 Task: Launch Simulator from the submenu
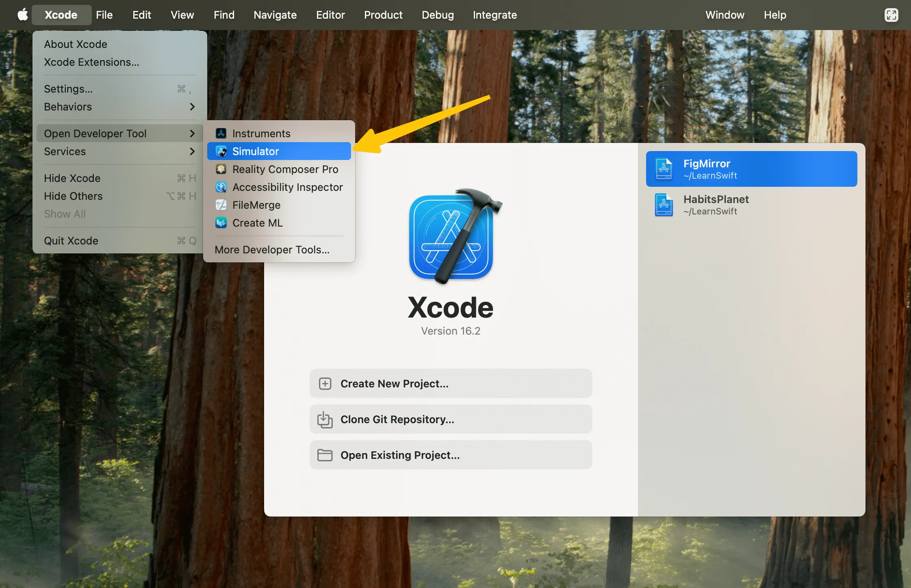(x=279, y=151)
